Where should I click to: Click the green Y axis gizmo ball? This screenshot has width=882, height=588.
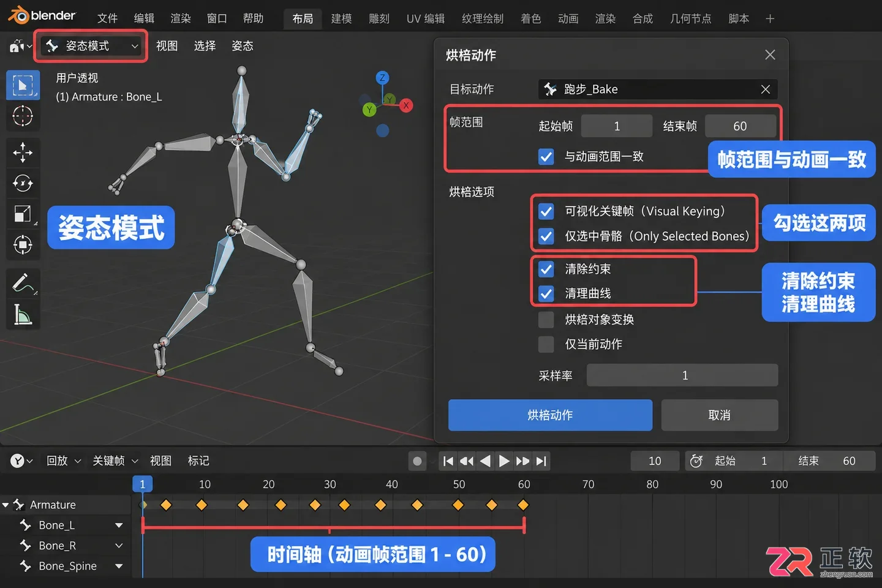[369, 110]
